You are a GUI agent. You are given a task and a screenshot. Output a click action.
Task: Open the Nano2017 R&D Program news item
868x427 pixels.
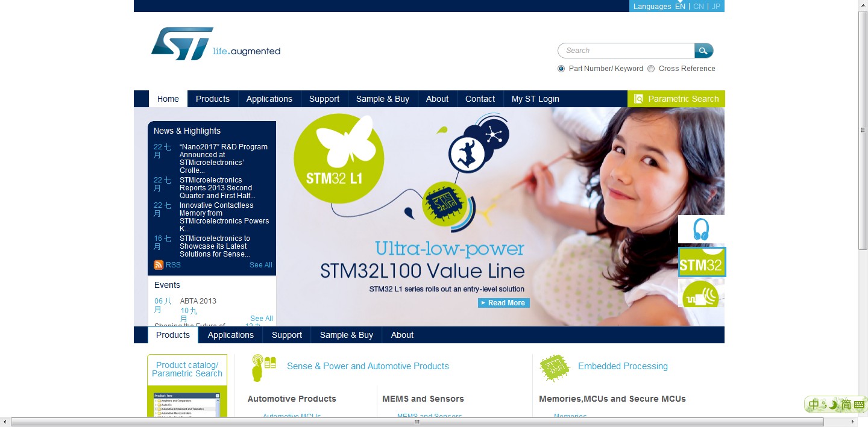[x=224, y=158]
